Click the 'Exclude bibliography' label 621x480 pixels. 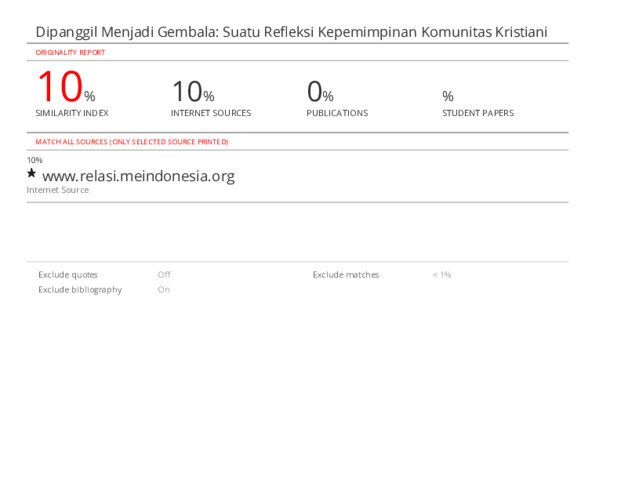[80, 289]
